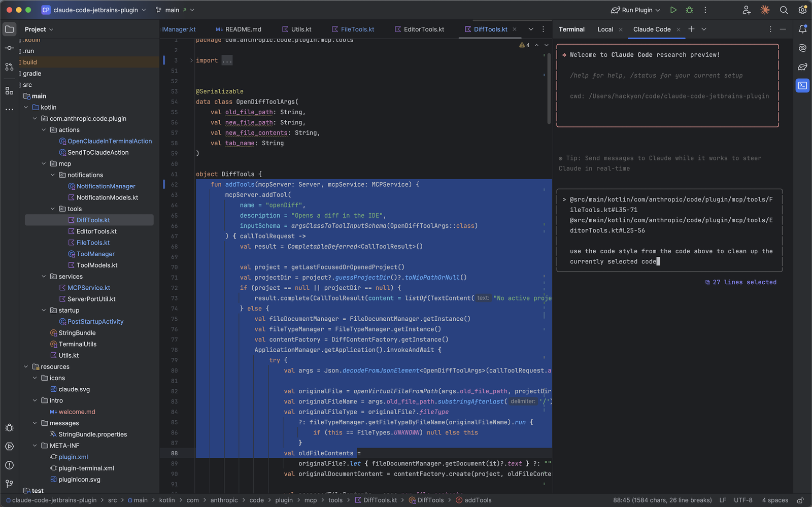
Task: Open the Debug tool window icon
Action: 9,427
